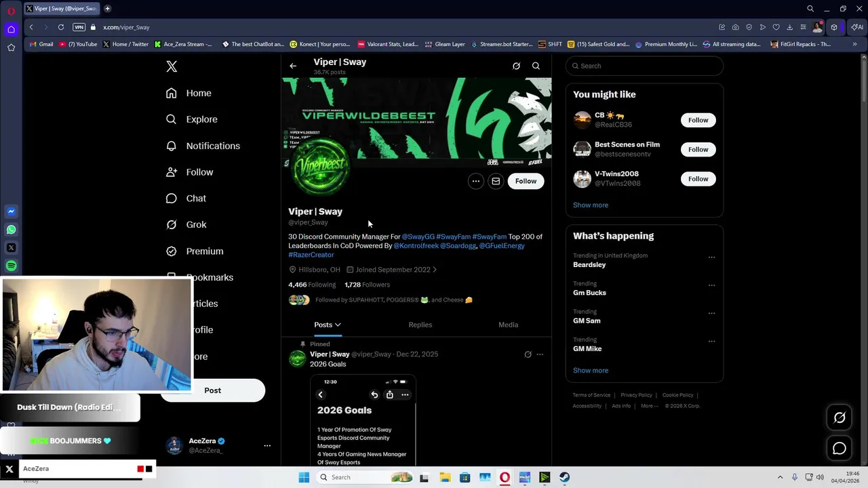This screenshot has width=868, height=488.
Task: Open a new browser tab with plus
Action: (107, 9)
